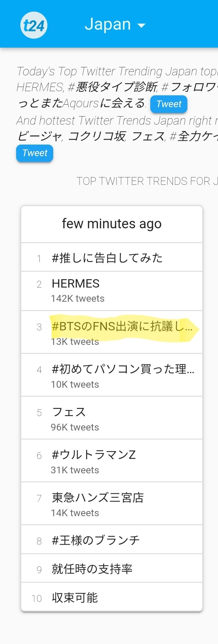The width and height of the screenshot is (218, 644).
Task: Open the フェス trend
Action: point(69,412)
